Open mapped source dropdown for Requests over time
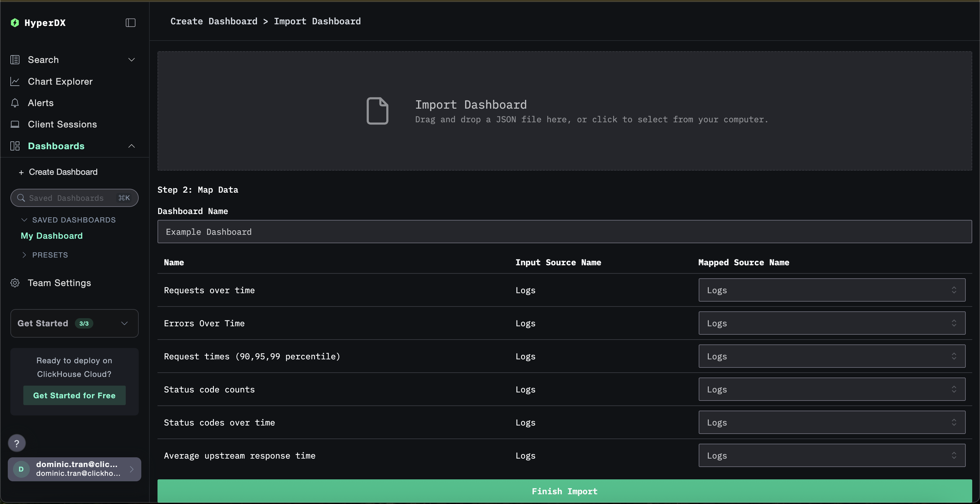 point(832,290)
